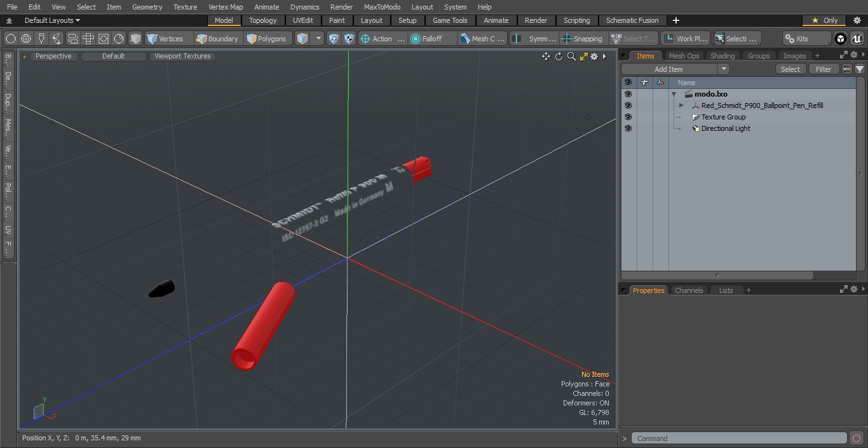Switch to Polygons selection mode
Viewport: 868px width, 448px height.
pyautogui.click(x=268, y=39)
